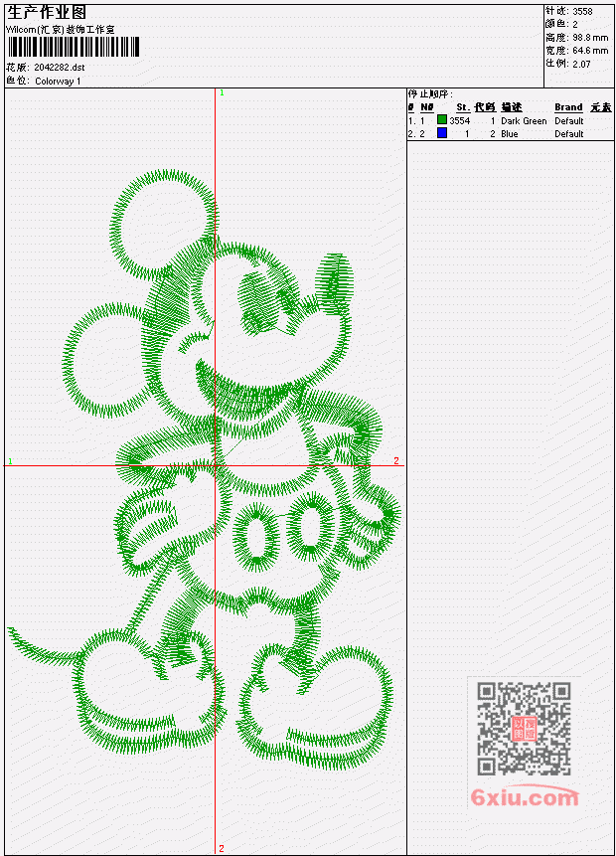Click the height value 98.8 mm
This screenshot has width=616, height=856.
590,38
